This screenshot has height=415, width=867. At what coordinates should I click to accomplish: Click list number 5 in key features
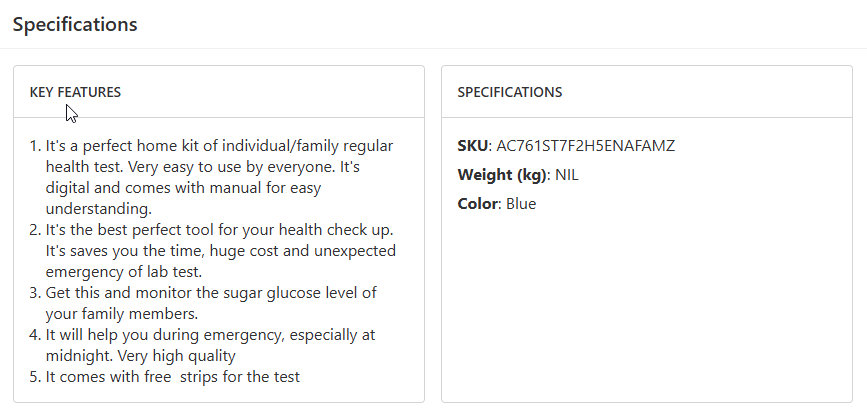[35, 376]
